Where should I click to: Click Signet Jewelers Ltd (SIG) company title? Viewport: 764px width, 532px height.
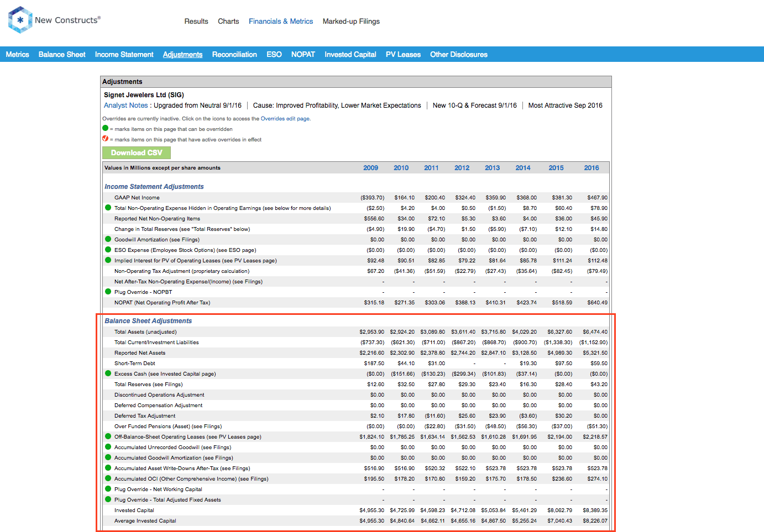(x=144, y=95)
